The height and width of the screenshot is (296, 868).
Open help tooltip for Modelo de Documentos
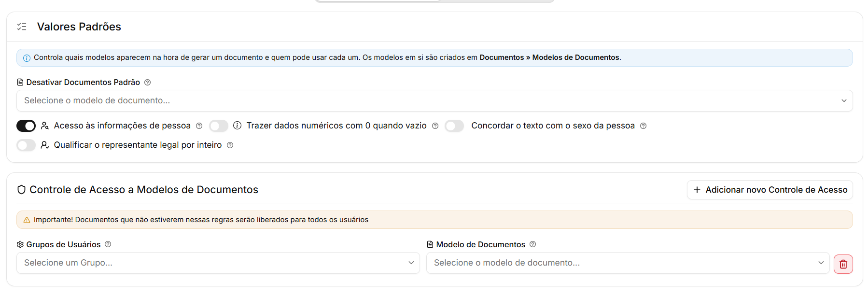click(533, 244)
